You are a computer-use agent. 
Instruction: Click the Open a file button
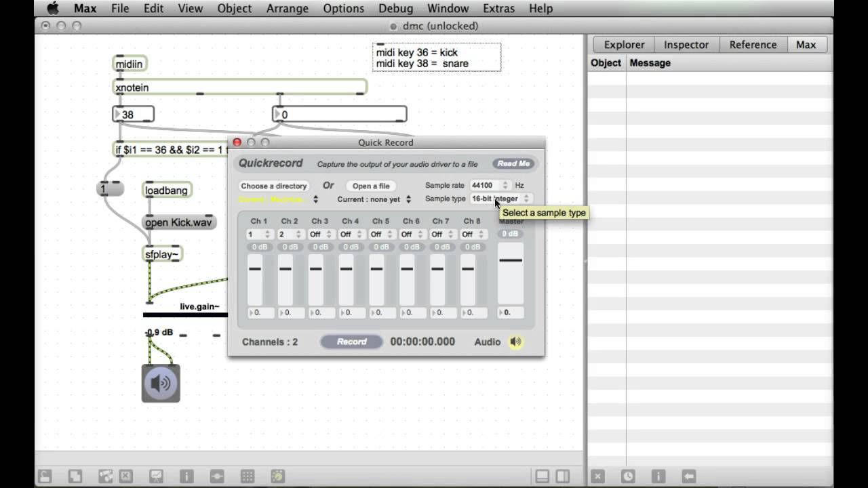tap(371, 186)
